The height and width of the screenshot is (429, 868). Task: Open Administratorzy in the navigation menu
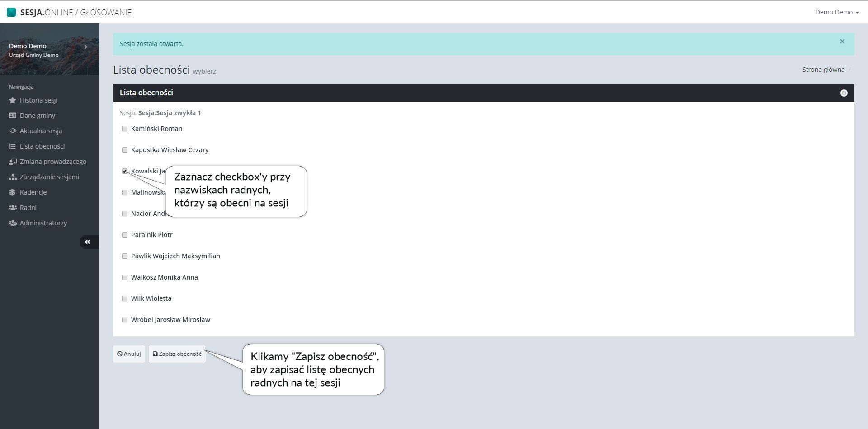pyautogui.click(x=43, y=223)
